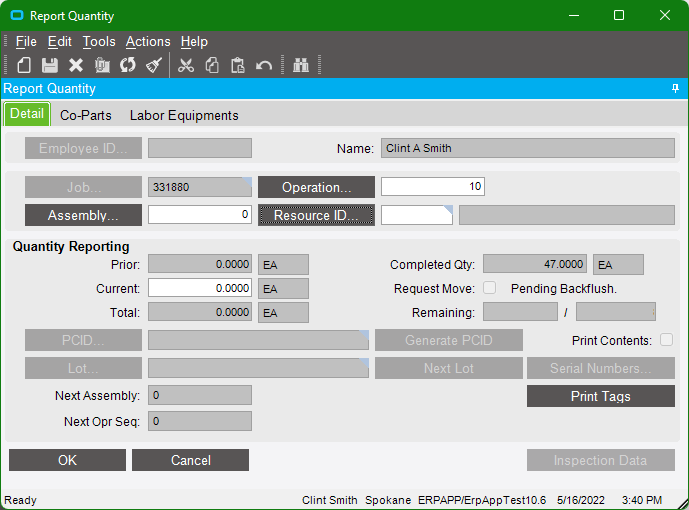The width and height of the screenshot is (689, 510).
Task: Click the Save floppy disk icon
Action: coord(50,65)
